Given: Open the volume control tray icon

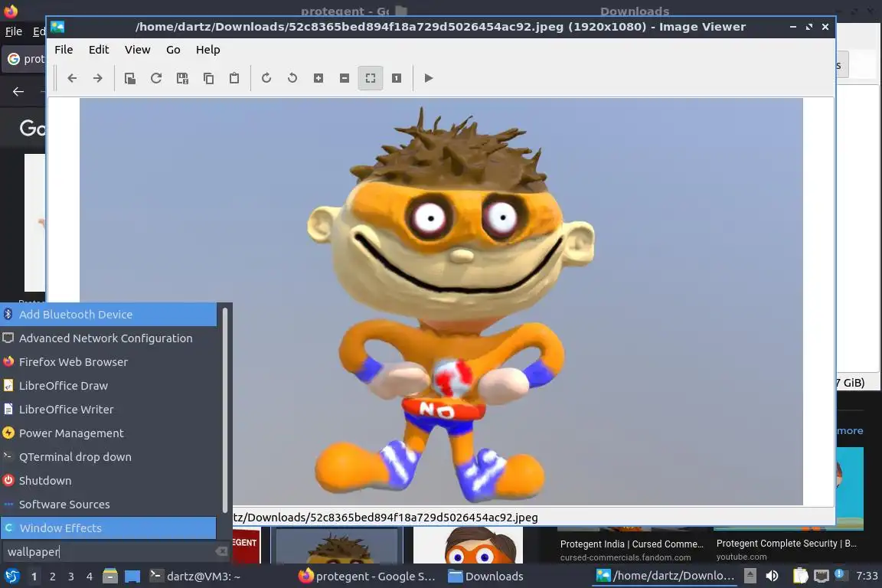Looking at the screenshot, I should tap(773, 576).
